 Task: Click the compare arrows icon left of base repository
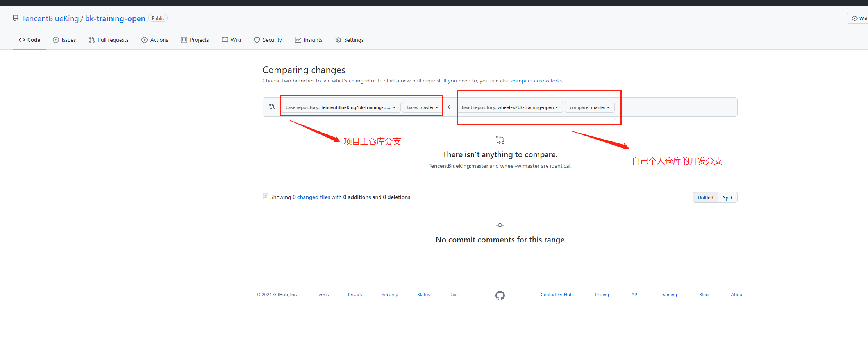coord(272,107)
